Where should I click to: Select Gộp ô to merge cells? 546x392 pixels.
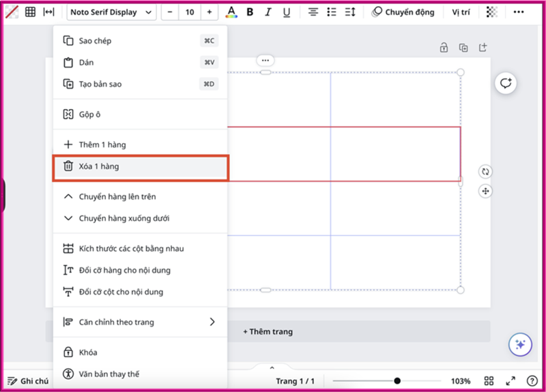click(x=141, y=114)
